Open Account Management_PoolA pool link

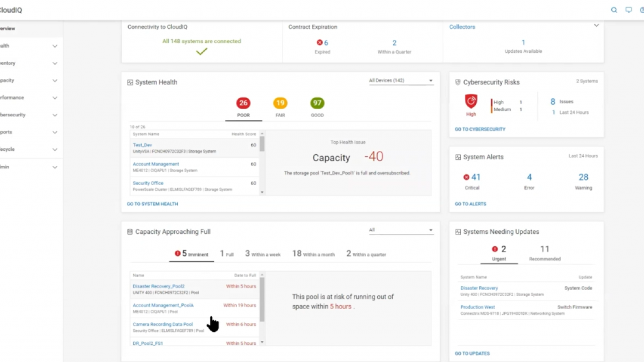[163, 305]
